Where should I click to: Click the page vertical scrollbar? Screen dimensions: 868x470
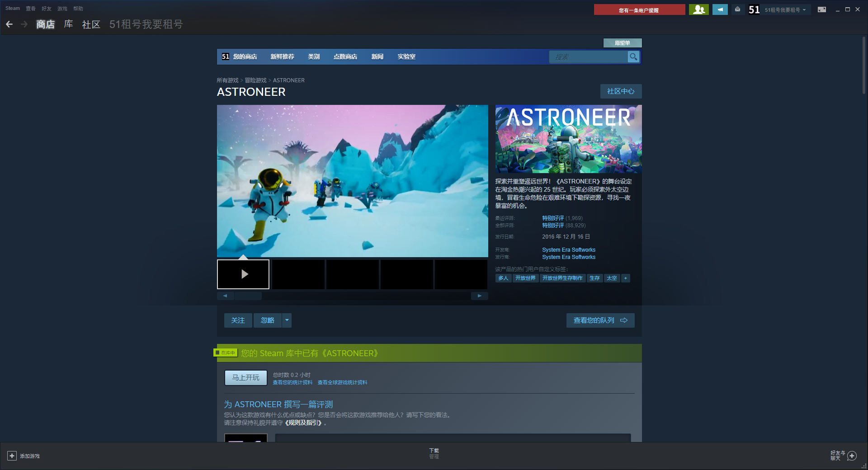click(863, 66)
